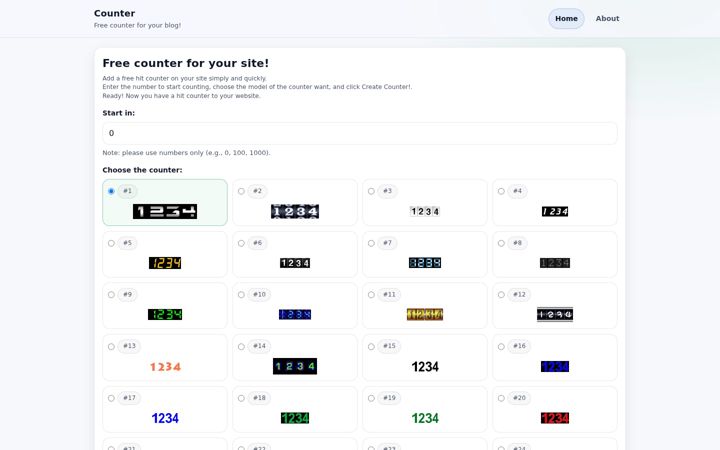Click the blue digital counter preview #10
Screen dimensions: 720x450
click(x=295, y=315)
